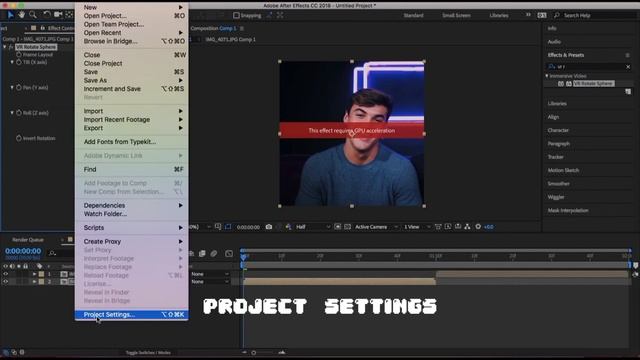Image resolution: width=640 pixels, height=360 pixels.
Task: Switch to the Render Queue tab
Action: pyautogui.click(x=28, y=240)
